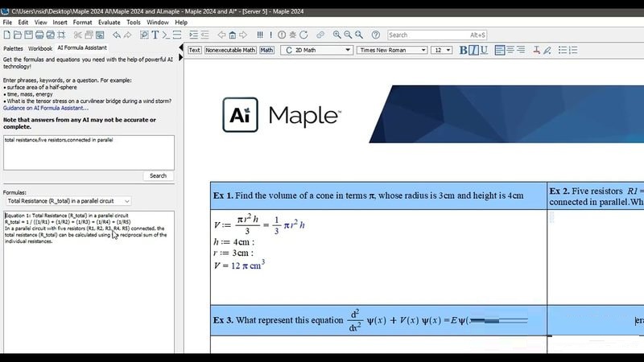This screenshot has width=644, height=362.
Task: Click the toolbar Search field
Action: point(437,35)
